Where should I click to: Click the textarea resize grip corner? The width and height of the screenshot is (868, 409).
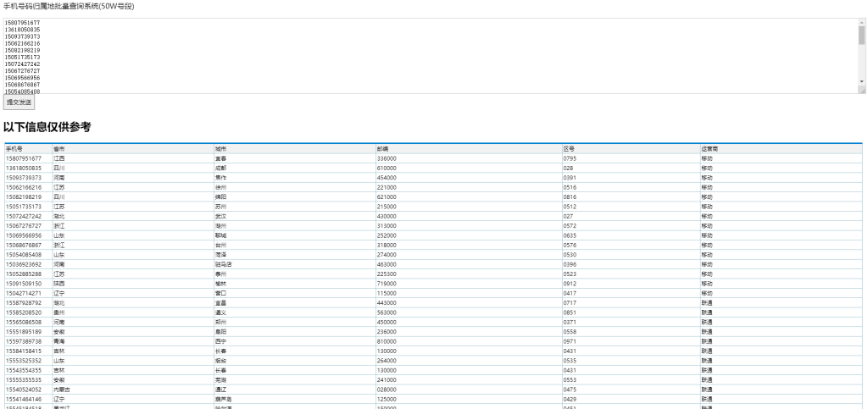[861, 91]
